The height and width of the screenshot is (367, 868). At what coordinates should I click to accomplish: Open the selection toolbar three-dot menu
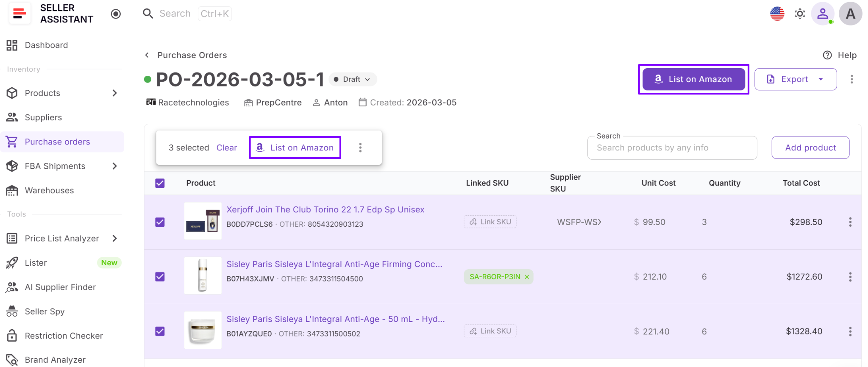pos(360,147)
